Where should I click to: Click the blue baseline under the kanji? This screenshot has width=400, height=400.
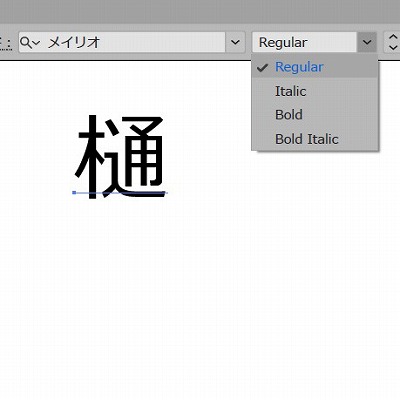[120, 193]
